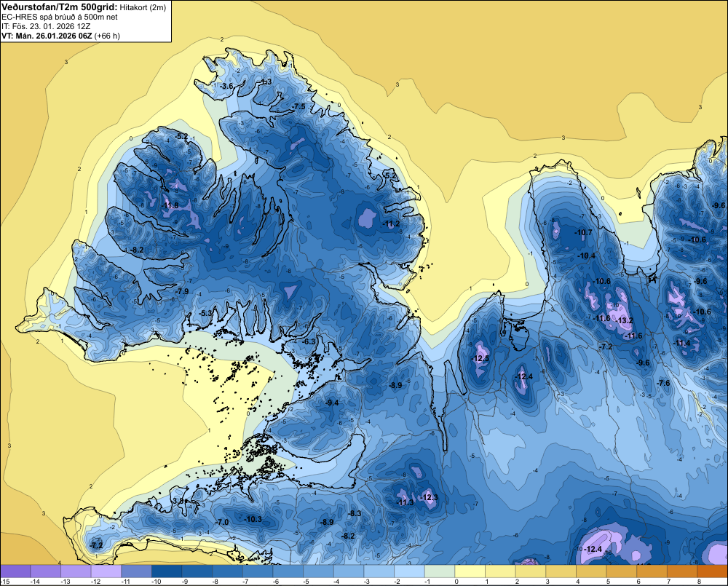Click the 'Hitakort (2m)' text in the header
The width and height of the screenshot is (728, 586).
coord(143,7)
